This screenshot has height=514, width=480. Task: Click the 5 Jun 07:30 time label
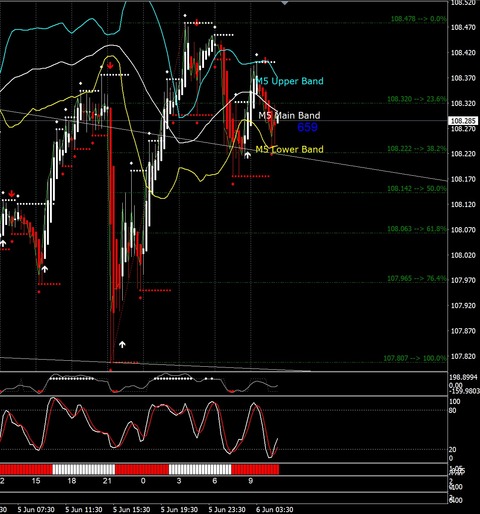click(36, 510)
